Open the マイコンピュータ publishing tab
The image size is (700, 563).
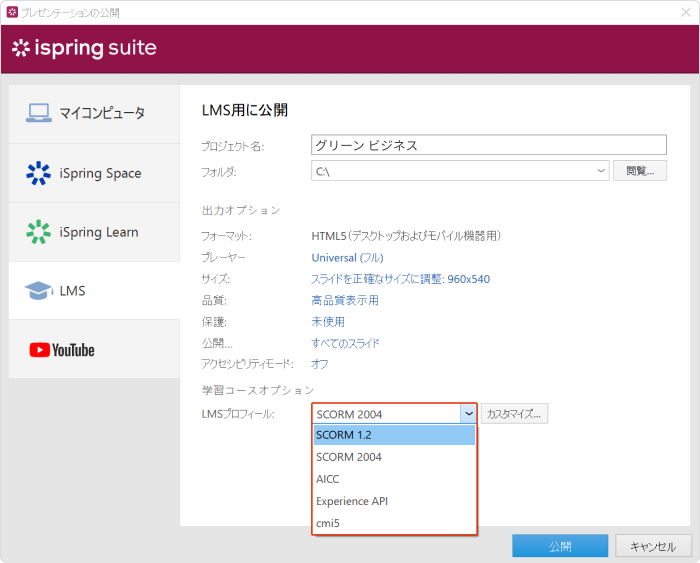point(94,114)
